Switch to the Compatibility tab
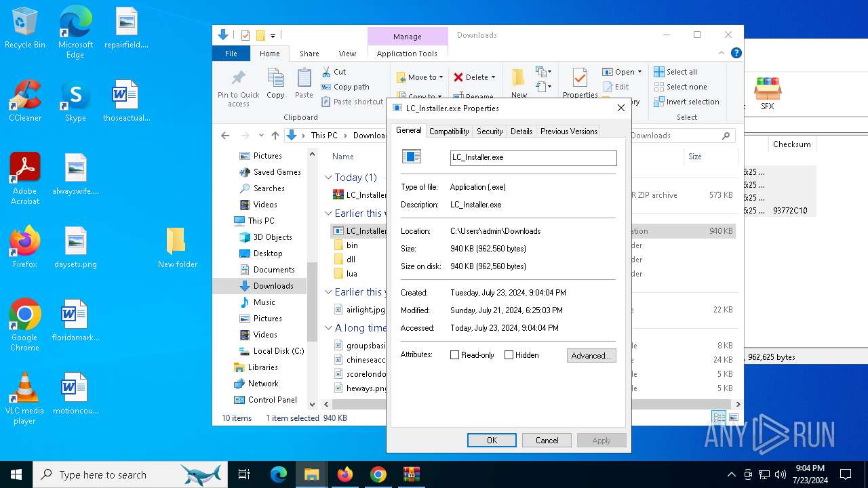 coord(449,131)
